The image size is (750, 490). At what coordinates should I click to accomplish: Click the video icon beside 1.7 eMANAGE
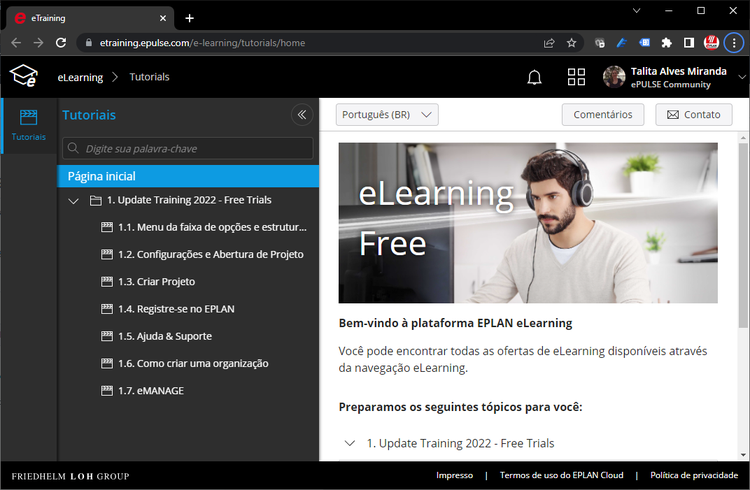pyautogui.click(x=107, y=390)
